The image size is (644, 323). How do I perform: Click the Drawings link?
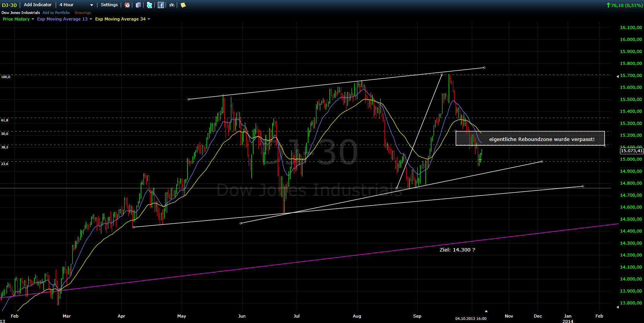point(83,13)
